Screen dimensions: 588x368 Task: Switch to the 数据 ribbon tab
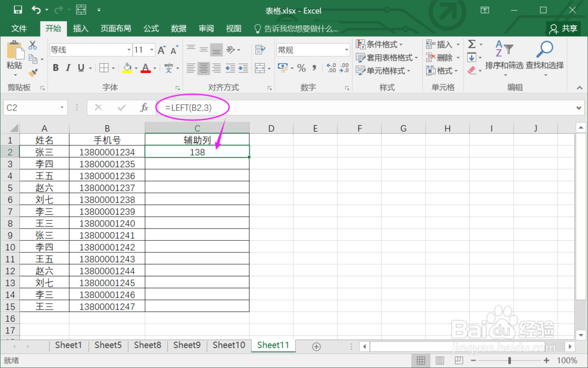click(x=179, y=28)
